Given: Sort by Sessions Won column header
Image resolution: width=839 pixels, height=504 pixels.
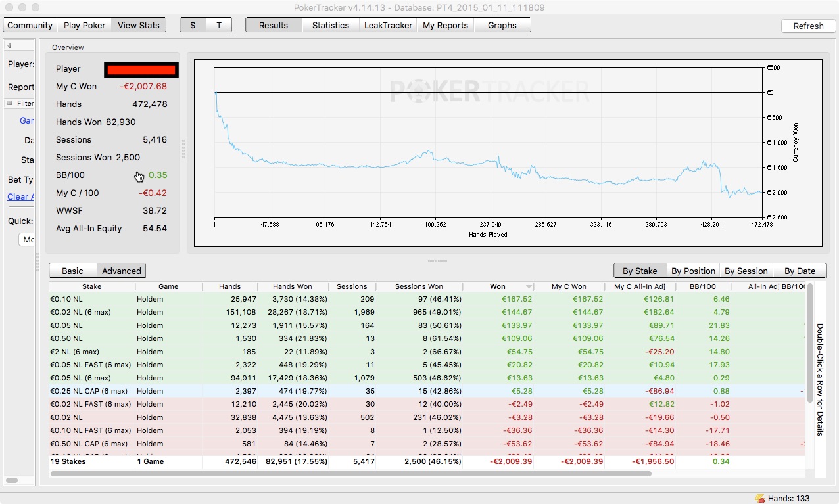Looking at the screenshot, I should coord(419,286).
